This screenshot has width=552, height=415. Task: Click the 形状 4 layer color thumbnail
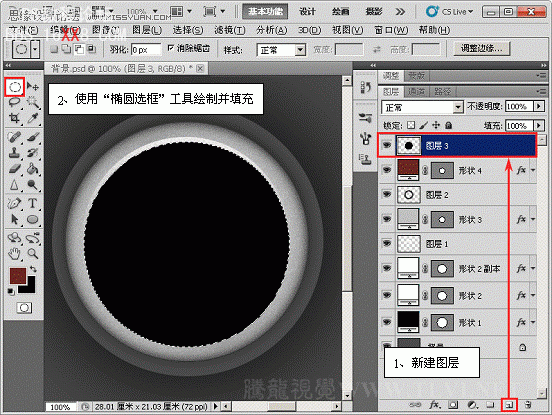point(408,170)
